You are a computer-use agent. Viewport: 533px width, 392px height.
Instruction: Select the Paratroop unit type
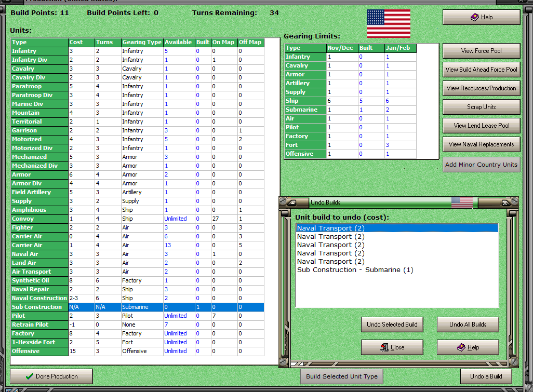pos(39,86)
